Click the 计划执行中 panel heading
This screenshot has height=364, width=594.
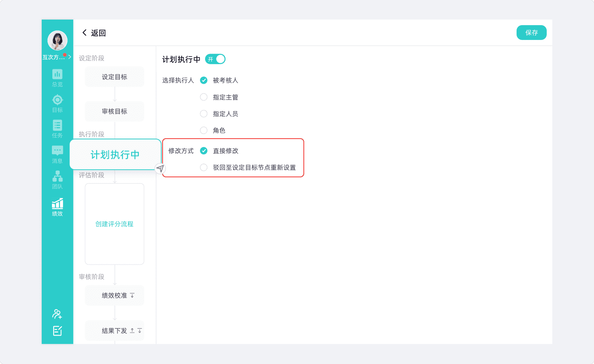(x=181, y=60)
